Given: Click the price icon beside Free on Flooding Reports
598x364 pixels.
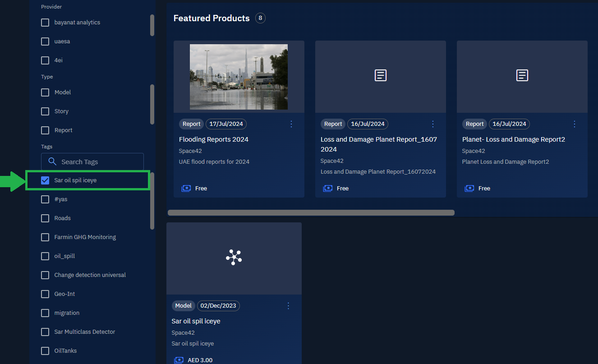Looking at the screenshot, I should point(186,189).
